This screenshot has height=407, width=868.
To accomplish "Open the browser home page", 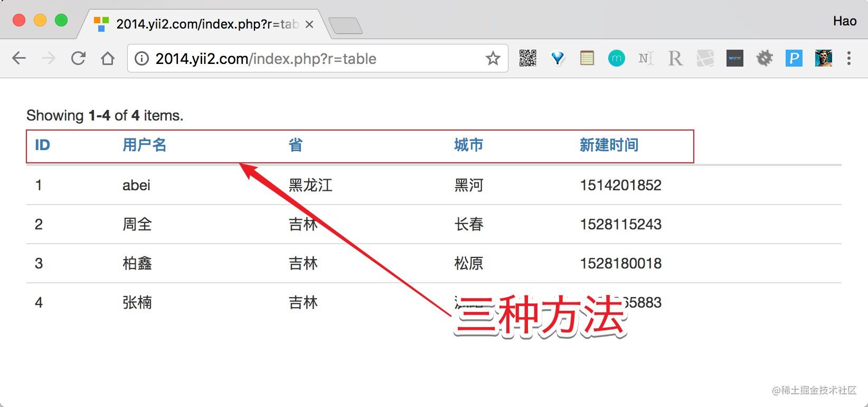I will tap(108, 58).
